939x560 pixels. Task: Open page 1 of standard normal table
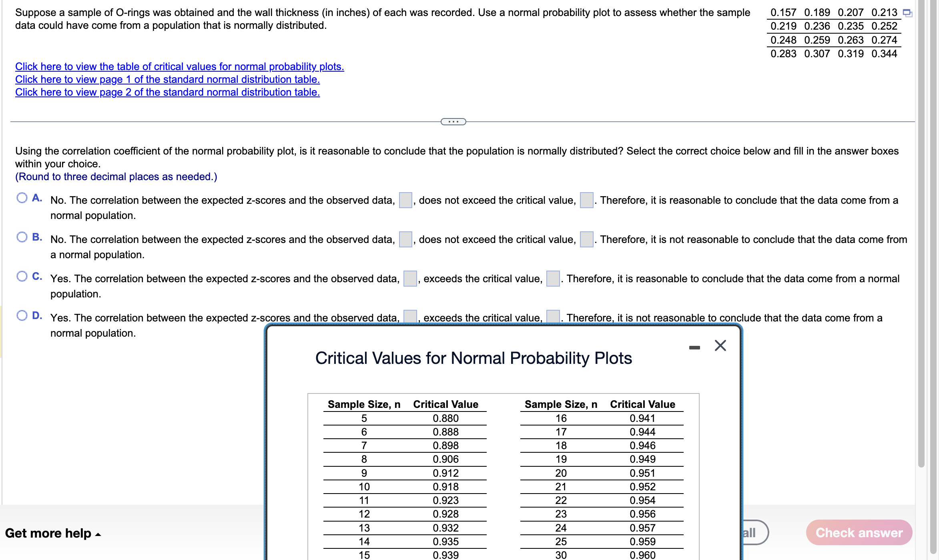[x=167, y=79]
